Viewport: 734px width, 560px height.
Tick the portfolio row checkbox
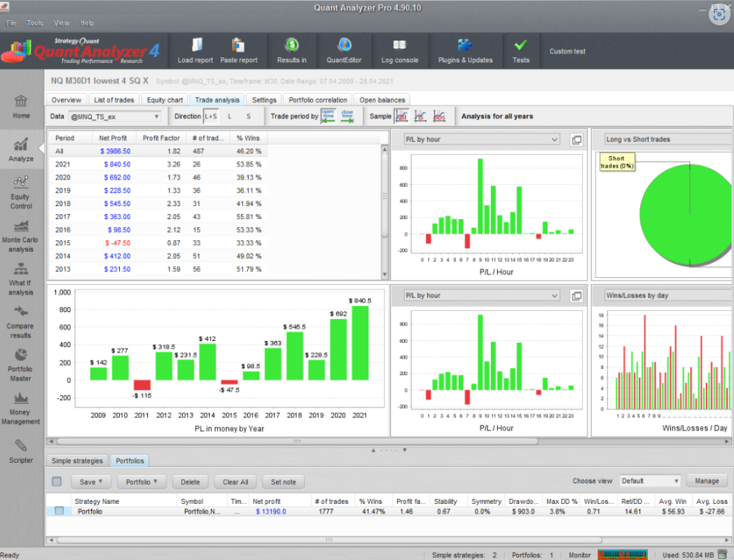coord(60,511)
